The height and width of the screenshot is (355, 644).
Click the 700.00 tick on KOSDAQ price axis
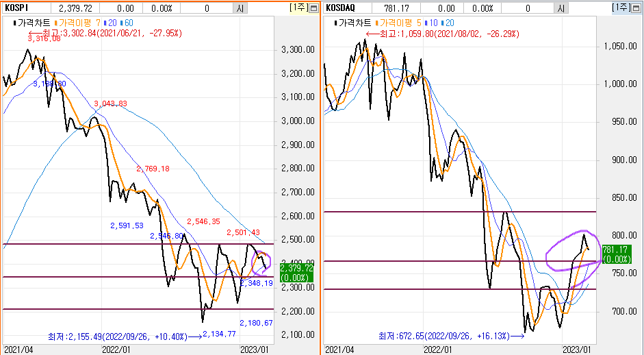point(624,311)
